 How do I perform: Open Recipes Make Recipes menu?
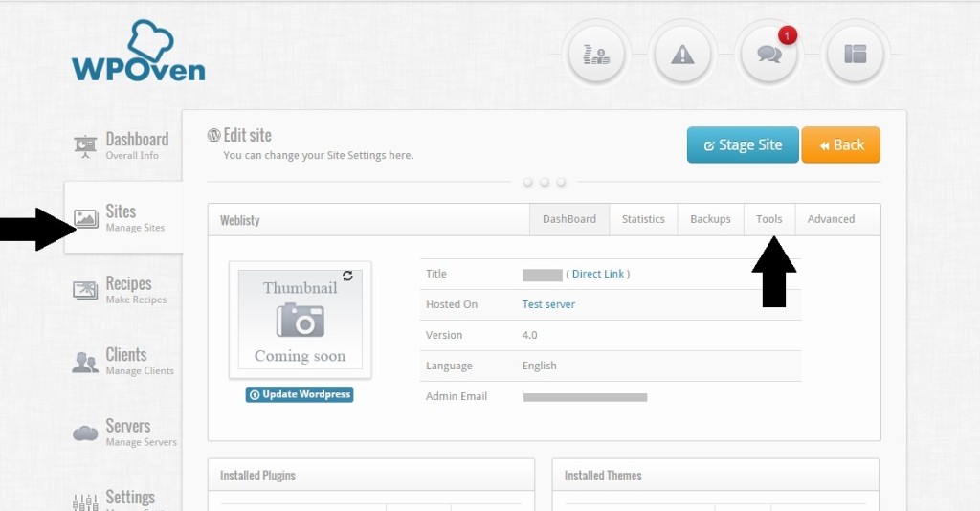click(x=122, y=290)
